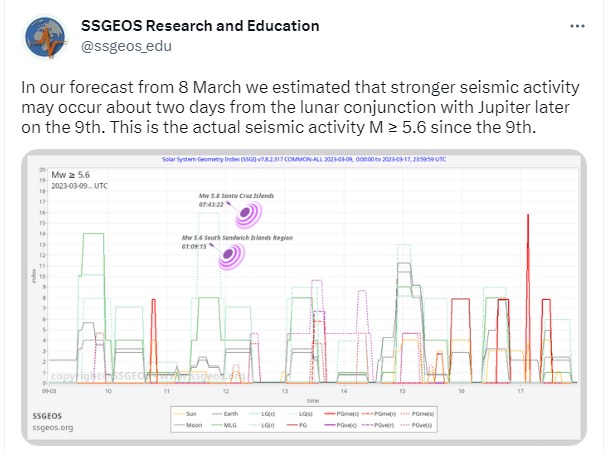Click the SSGEOS Research and Education name
The image size is (612, 455).
click(x=200, y=25)
